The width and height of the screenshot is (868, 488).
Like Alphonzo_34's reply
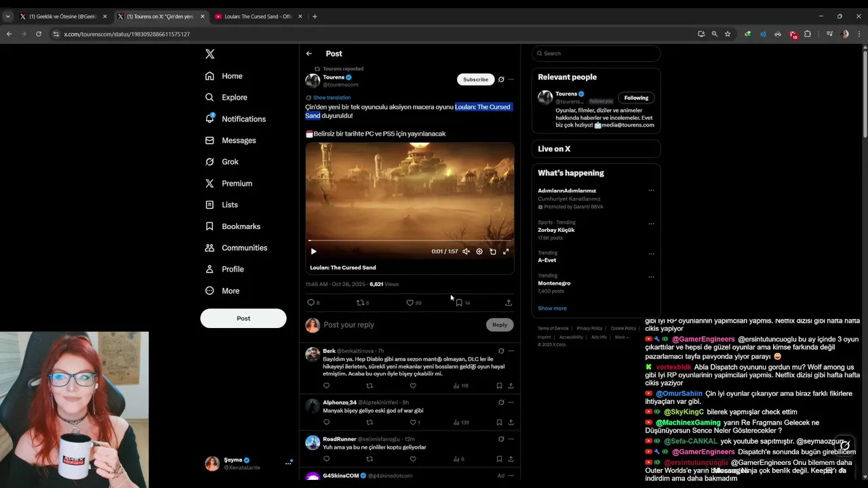click(x=413, y=422)
